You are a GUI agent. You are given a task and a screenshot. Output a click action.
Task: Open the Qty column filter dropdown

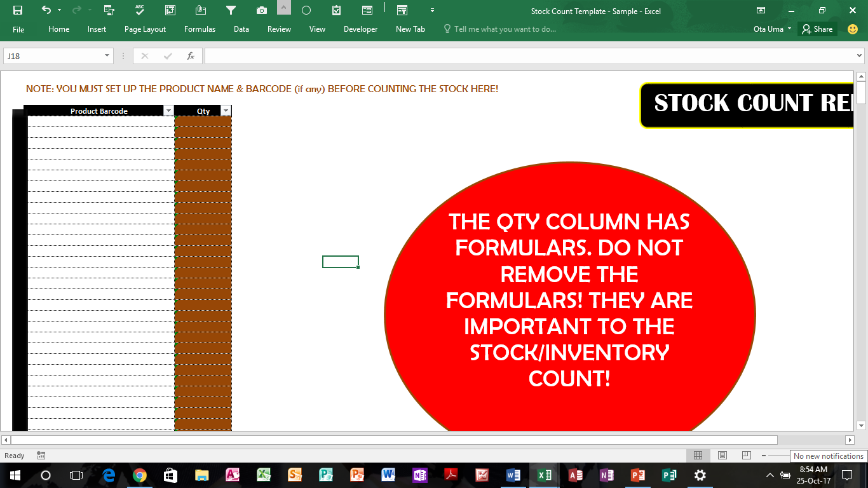click(226, 111)
